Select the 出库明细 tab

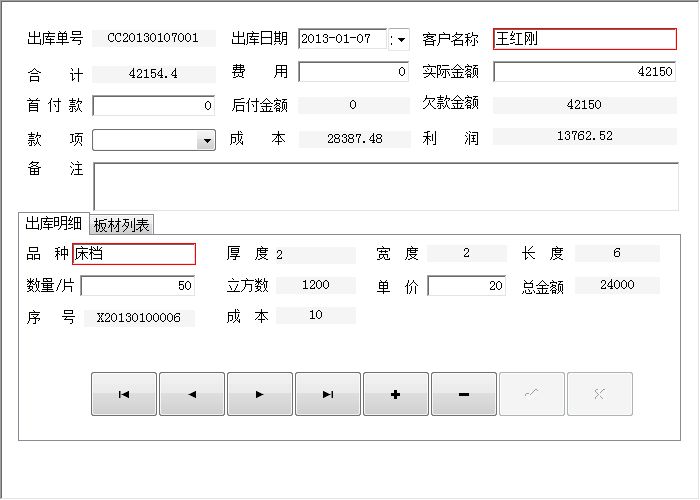[53, 223]
